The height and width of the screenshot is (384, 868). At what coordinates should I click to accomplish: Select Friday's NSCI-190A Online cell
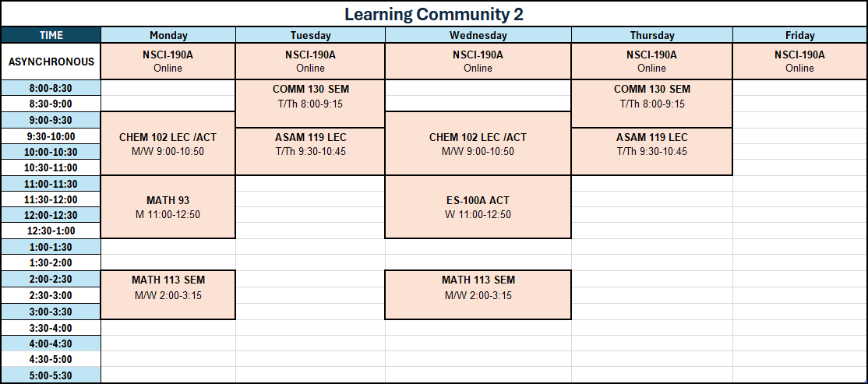pos(800,62)
